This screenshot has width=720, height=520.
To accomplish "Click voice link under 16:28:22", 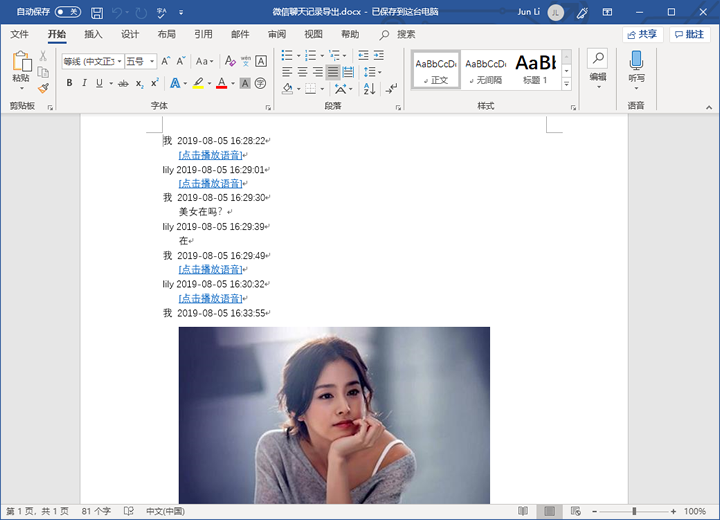I will point(210,155).
